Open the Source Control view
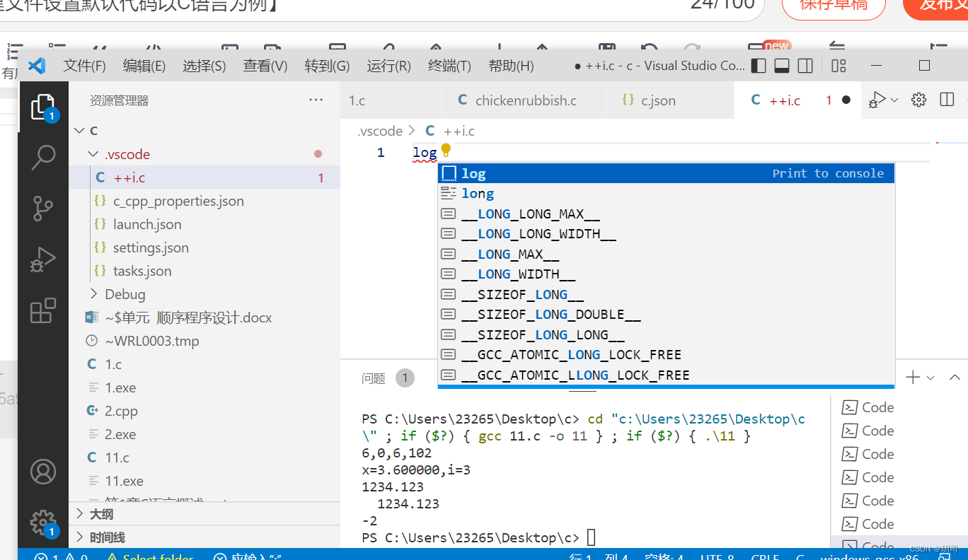The image size is (968, 560). [x=43, y=209]
